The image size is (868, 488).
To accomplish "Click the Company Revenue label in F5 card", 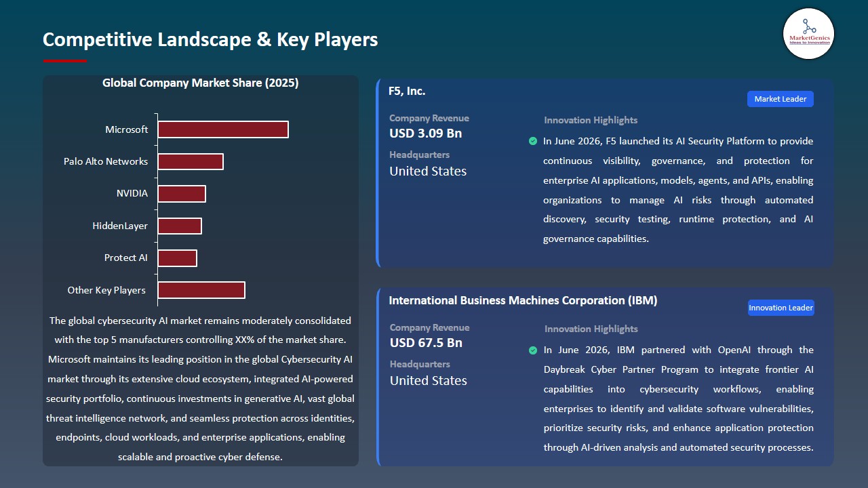I will 429,118.
